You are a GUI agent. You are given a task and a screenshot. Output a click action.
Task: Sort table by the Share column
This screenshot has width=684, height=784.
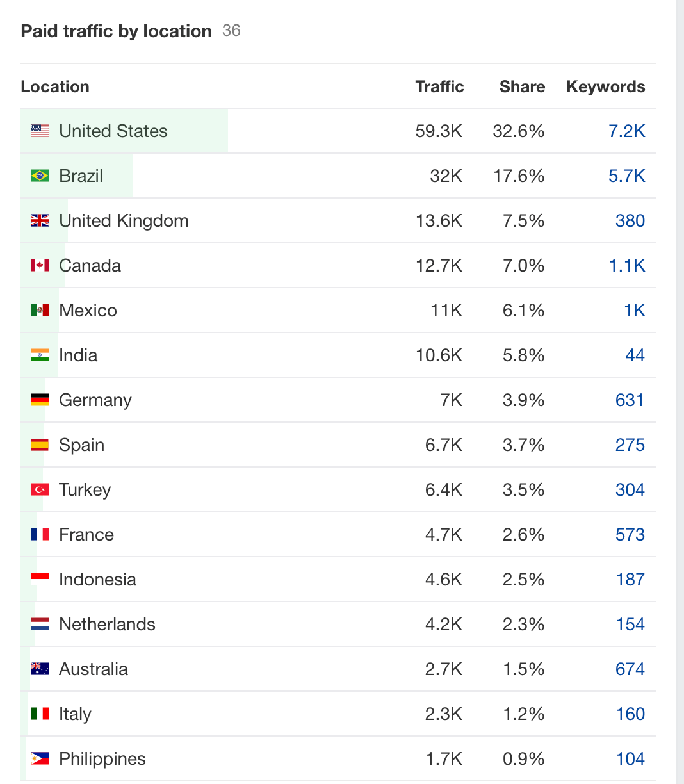522,86
